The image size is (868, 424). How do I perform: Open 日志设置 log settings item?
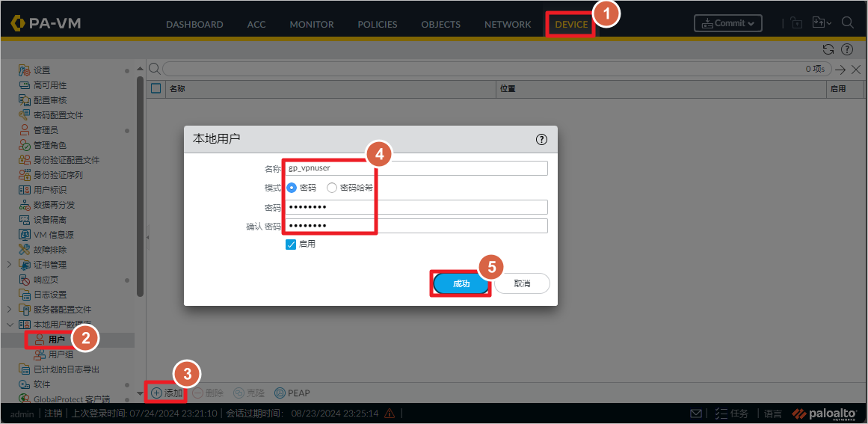(50, 295)
